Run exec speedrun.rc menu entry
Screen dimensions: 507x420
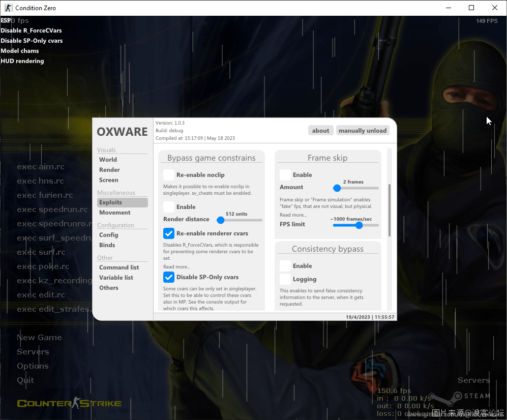coord(52,209)
